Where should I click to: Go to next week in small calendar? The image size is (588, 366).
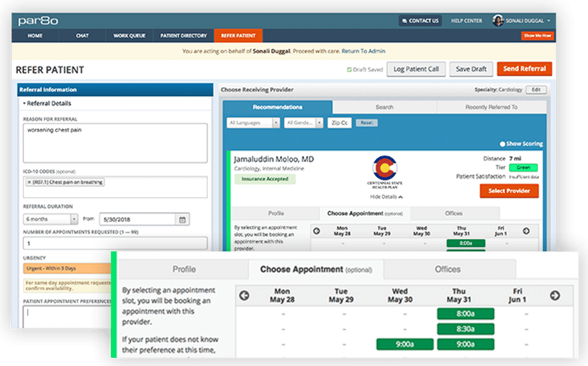pos(526,231)
